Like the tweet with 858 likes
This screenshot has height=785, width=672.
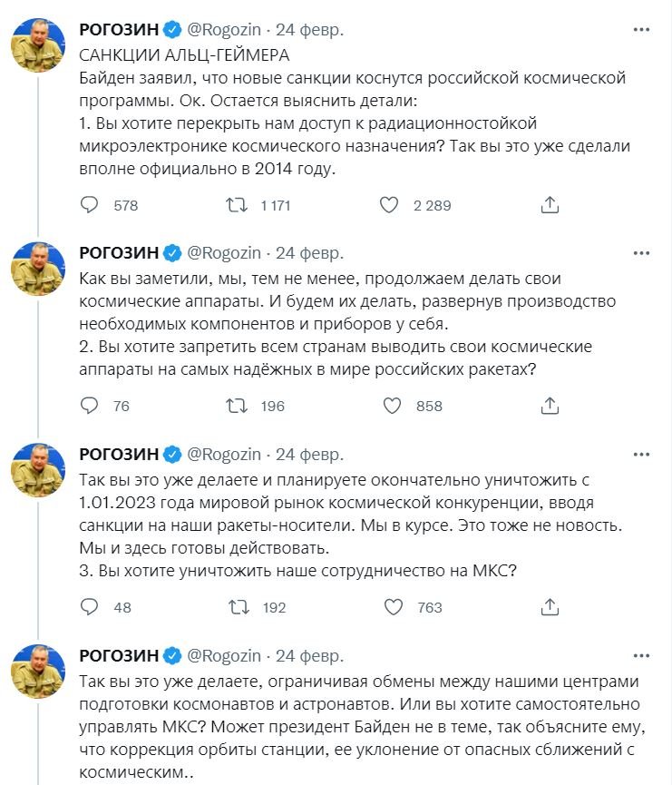[x=389, y=406]
